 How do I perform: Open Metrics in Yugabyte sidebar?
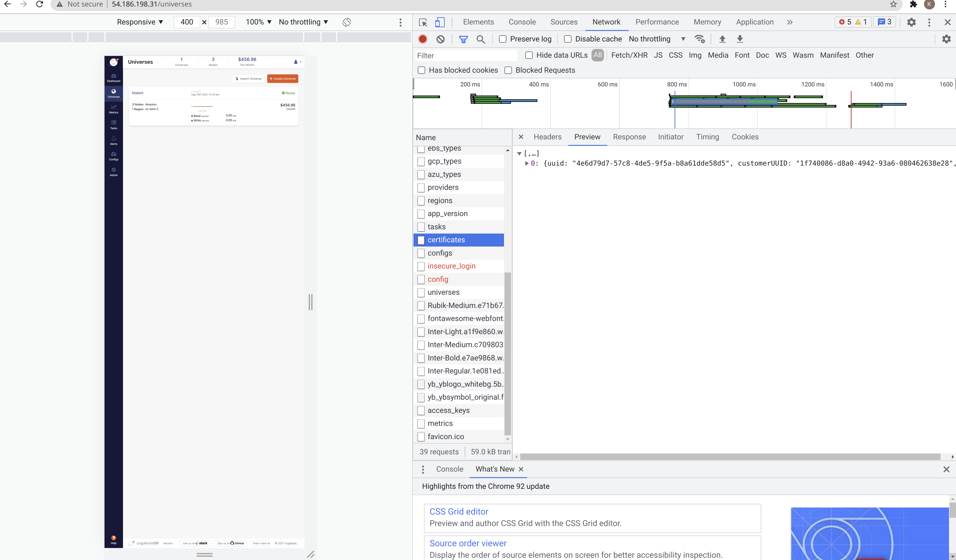113,109
